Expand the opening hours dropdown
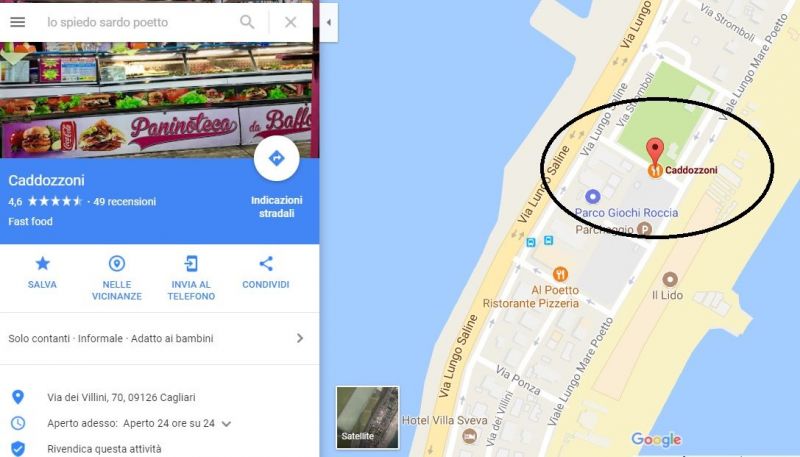The height and width of the screenshot is (457, 800). (x=227, y=424)
